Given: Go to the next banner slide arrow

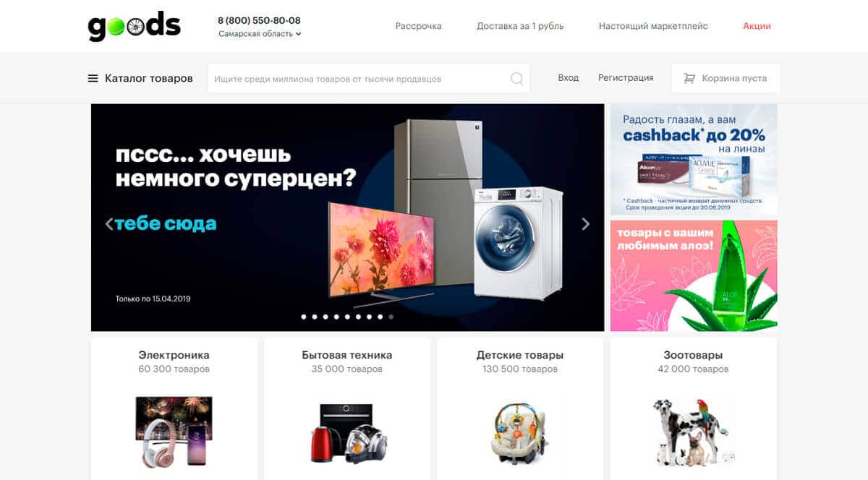Looking at the screenshot, I should pyautogui.click(x=586, y=224).
